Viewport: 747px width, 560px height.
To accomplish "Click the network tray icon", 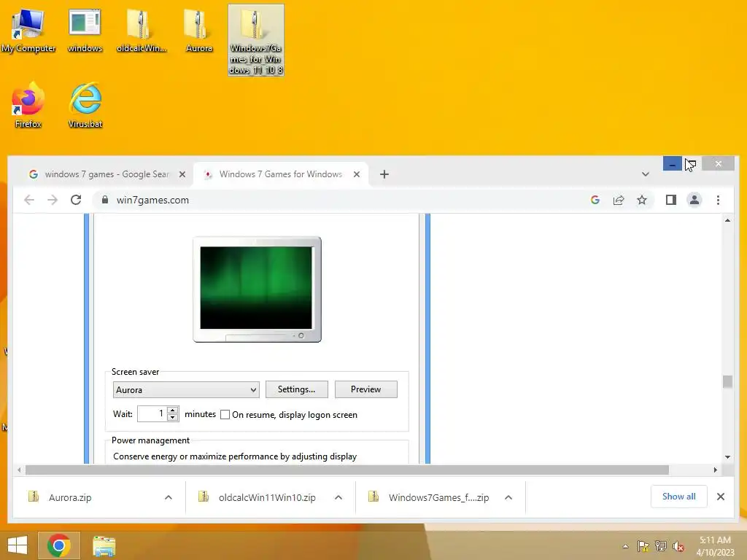I will pyautogui.click(x=661, y=546).
